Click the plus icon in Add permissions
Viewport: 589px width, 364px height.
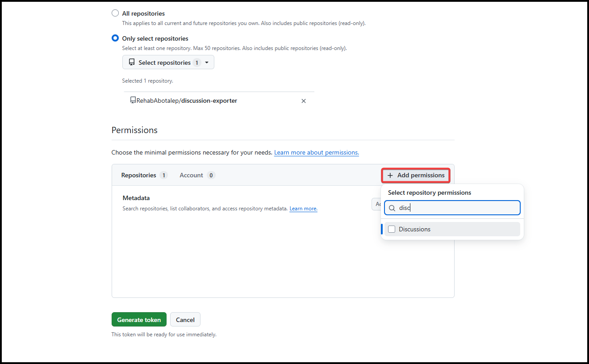click(390, 176)
